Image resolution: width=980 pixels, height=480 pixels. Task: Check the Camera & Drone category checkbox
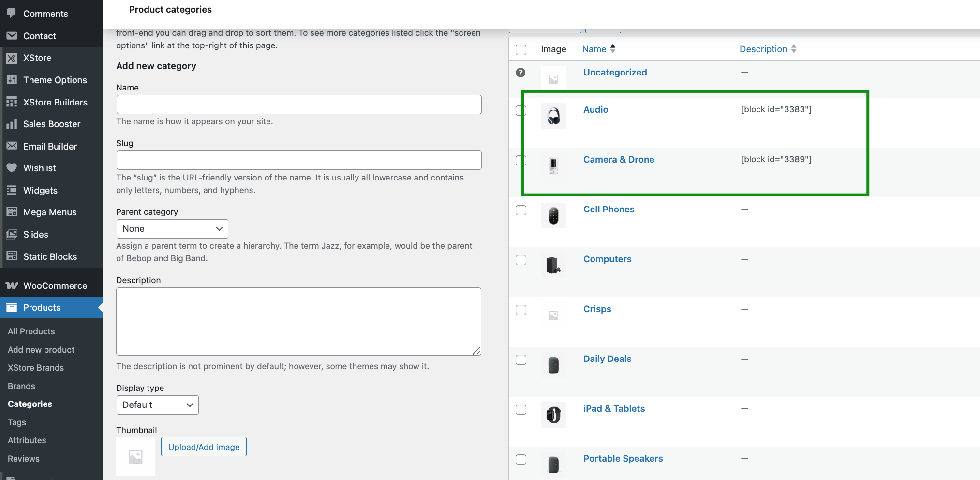tap(521, 160)
